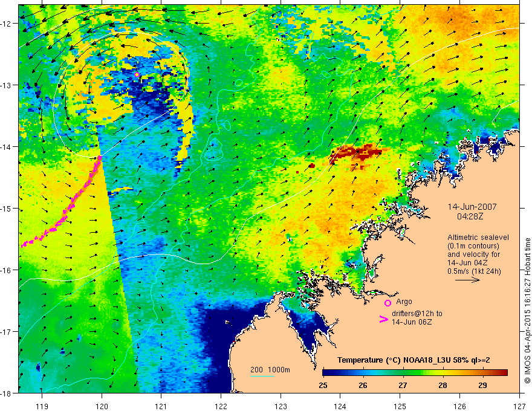Click the cyan 200 1000m depth line sample
The image size is (532, 411).
262,376
